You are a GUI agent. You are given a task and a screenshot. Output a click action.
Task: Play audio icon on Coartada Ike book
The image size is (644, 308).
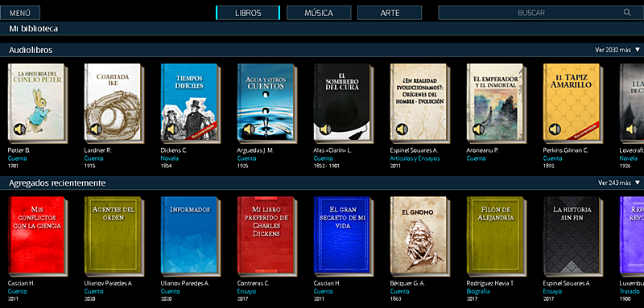pyautogui.click(x=96, y=129)
